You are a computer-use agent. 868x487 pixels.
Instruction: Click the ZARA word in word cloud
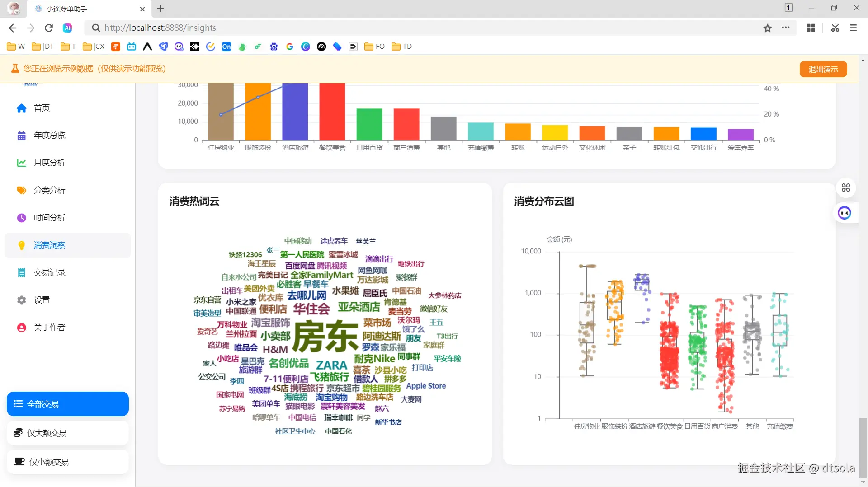(x=331, y=365)
